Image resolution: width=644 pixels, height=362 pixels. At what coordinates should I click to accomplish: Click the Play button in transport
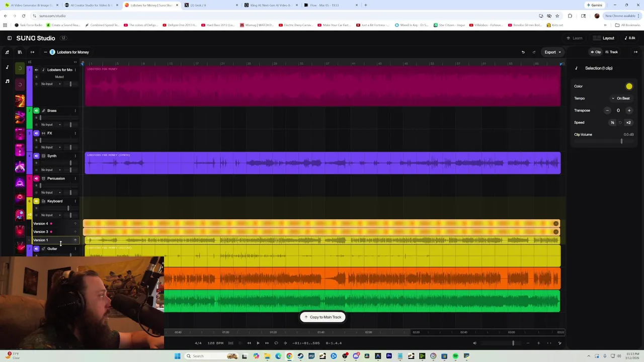tap(258, 343)
